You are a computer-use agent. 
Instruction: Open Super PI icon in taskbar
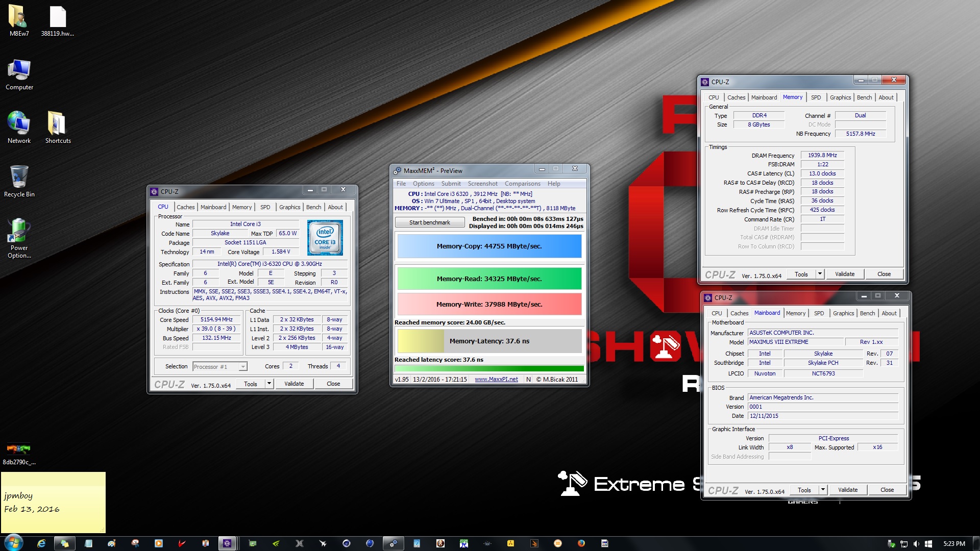463,543
